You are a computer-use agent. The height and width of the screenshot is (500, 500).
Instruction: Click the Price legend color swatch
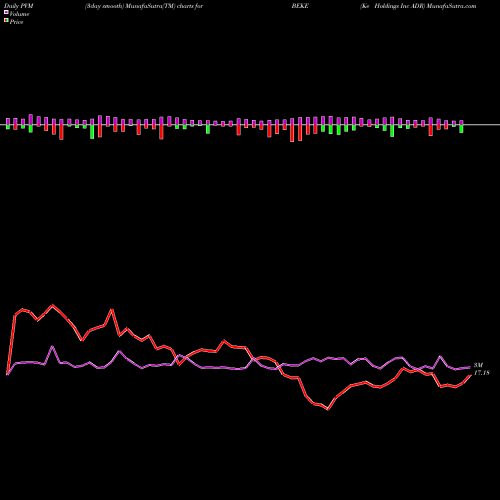(x=6, y=21)
